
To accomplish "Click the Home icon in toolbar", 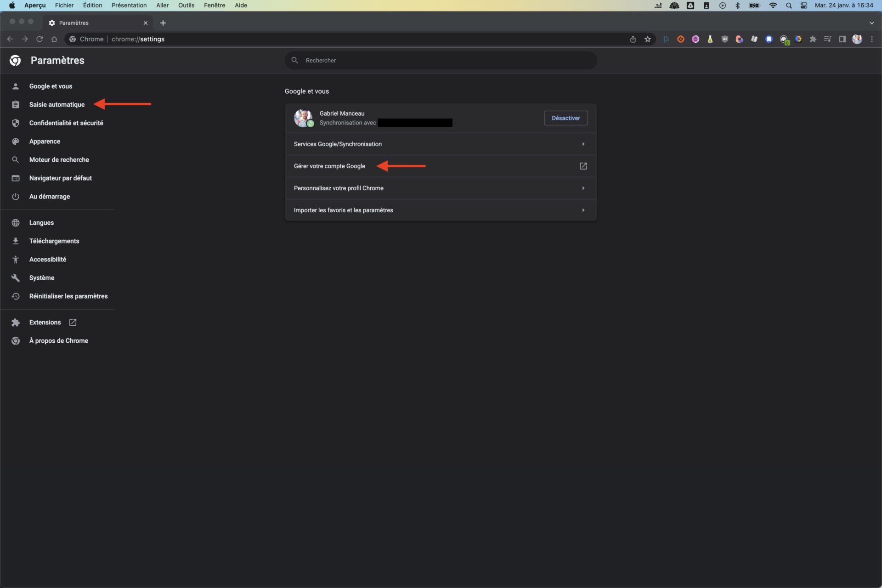I will click(x=54, y=39).
